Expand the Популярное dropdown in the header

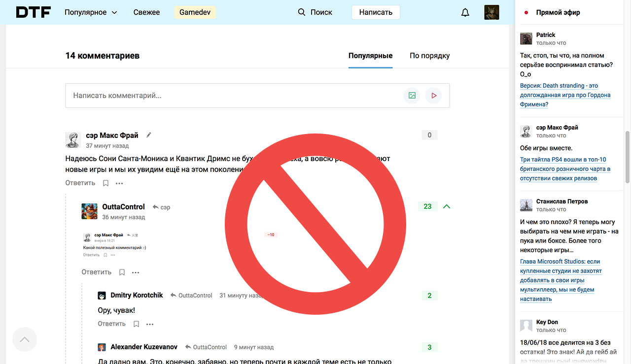(91, 12)
